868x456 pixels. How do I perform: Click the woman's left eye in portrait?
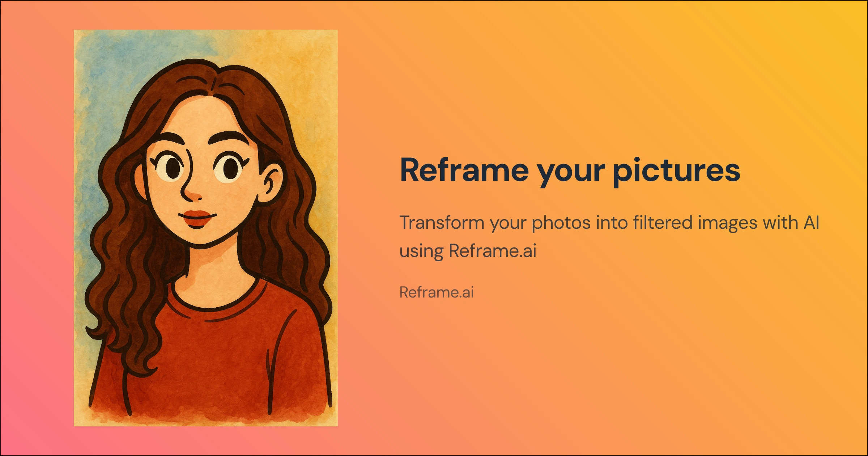point(230,168)
